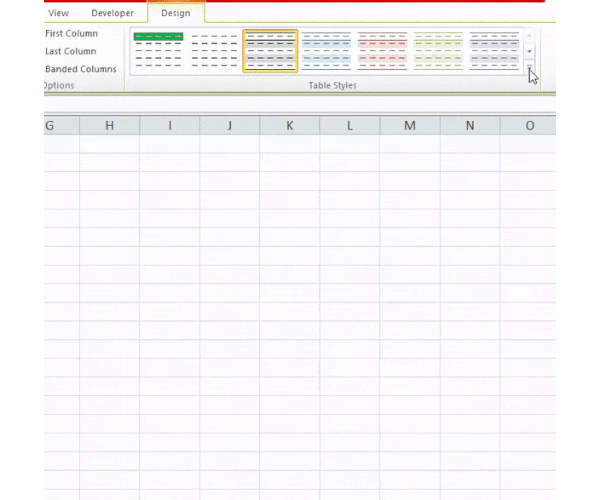Screen dimensions: 600x500
Task: Select column L header
Action: click(350, 125)
